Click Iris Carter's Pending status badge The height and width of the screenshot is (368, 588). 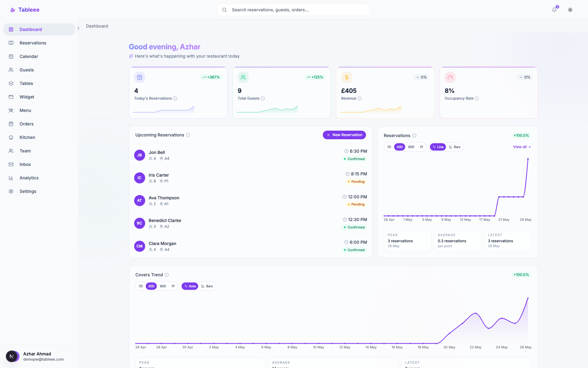356,182
